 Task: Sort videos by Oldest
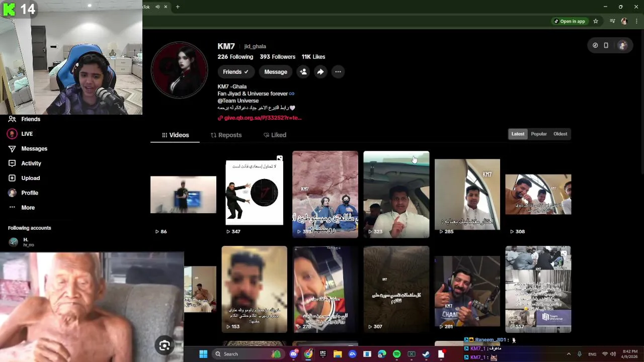click(x=560, y=134)
